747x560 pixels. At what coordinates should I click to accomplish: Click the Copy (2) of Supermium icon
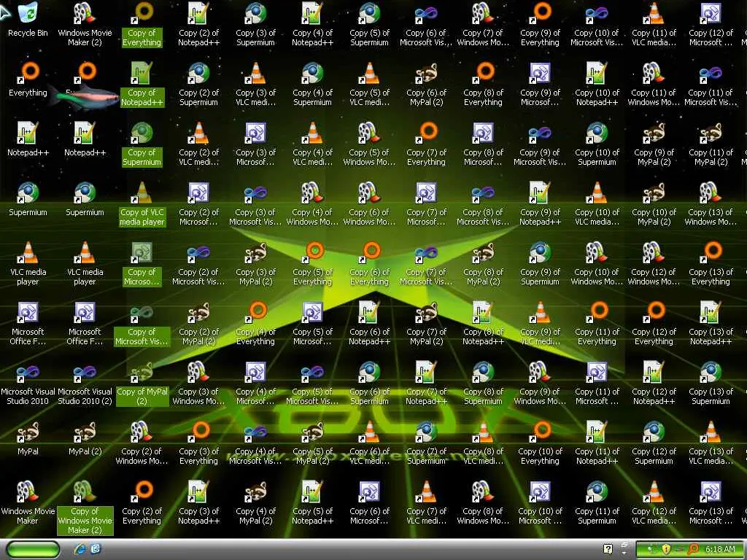198,84
